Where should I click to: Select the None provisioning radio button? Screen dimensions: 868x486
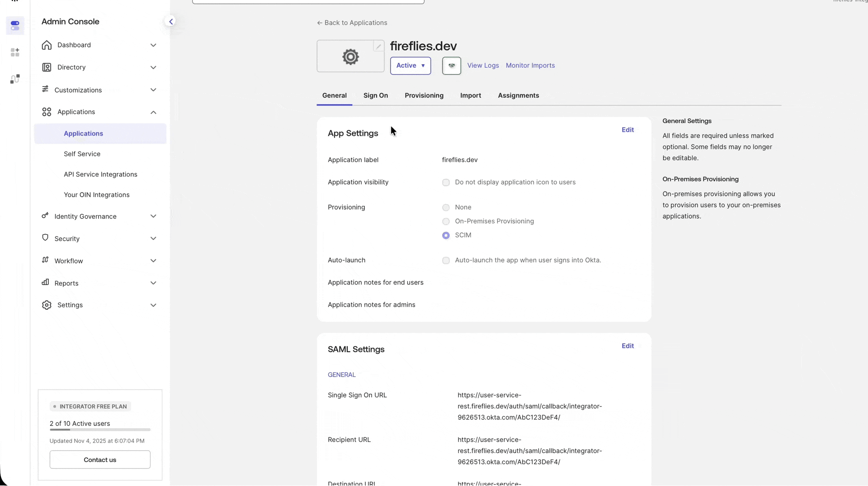[x=446, y=207]
